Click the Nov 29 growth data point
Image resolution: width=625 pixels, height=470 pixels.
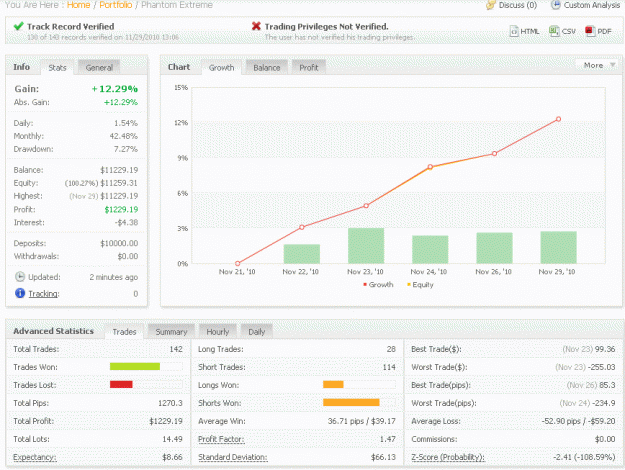(558, 119)
